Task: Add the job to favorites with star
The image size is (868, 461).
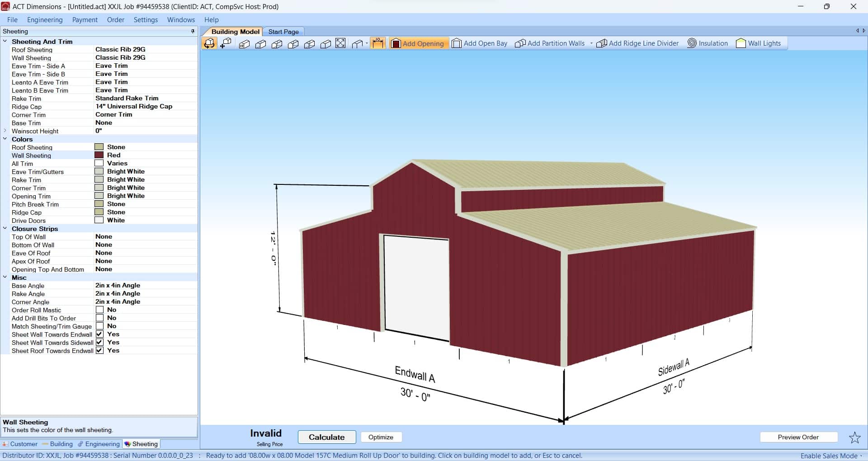Action: (x=854, y=437)
